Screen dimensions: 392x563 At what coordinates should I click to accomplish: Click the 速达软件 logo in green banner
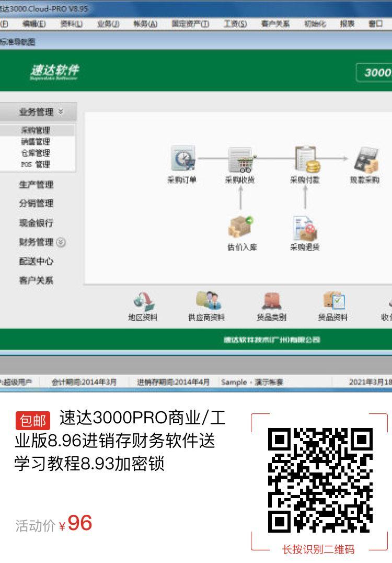point(54,72)
